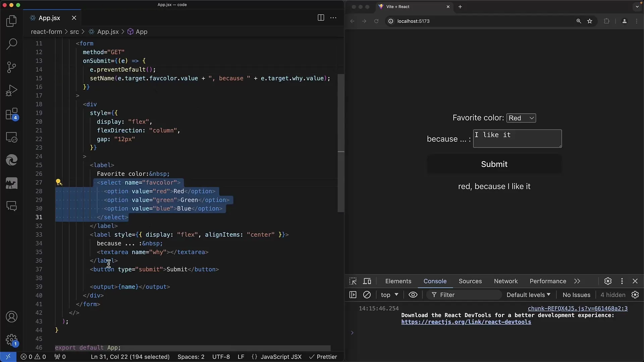Show errors and warnings in status bar
Viewport: 644px width, 362px height.
coord(33,357)
